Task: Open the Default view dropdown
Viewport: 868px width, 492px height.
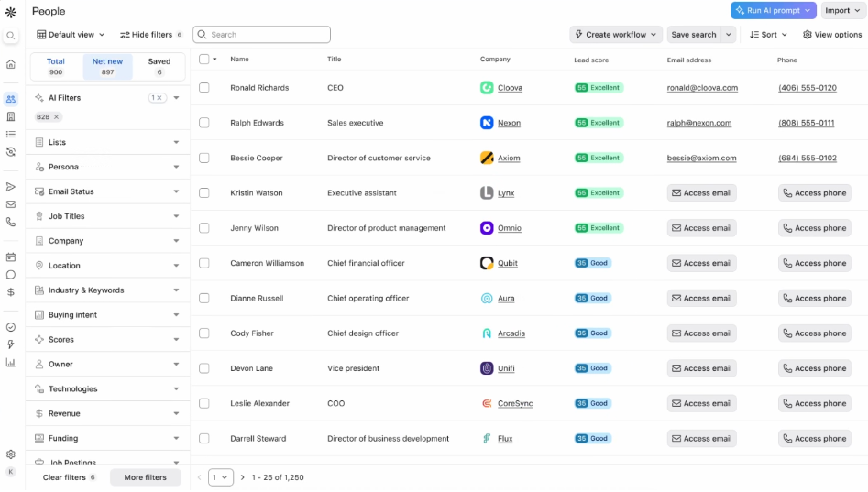Action: (x=71, y=35)
